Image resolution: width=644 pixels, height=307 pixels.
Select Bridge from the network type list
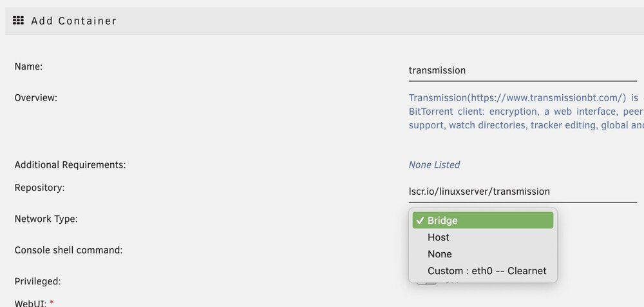coord(482,220)
